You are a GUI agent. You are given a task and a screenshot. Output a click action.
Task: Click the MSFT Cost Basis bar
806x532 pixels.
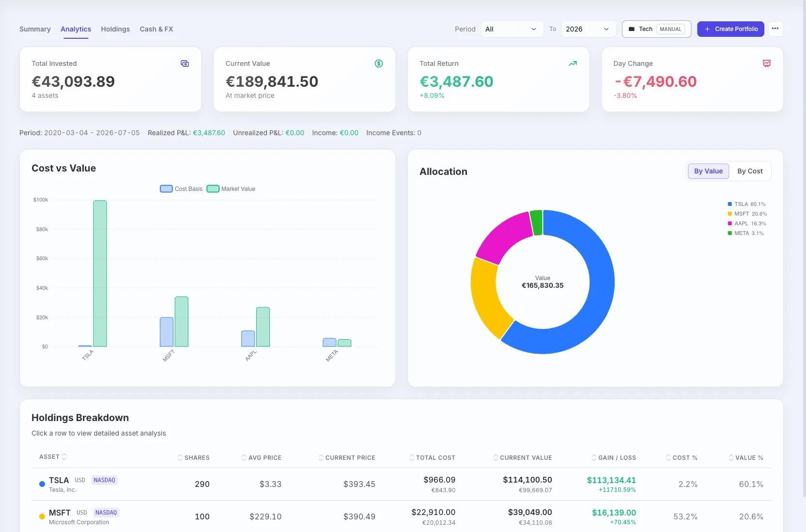point(167,332)
